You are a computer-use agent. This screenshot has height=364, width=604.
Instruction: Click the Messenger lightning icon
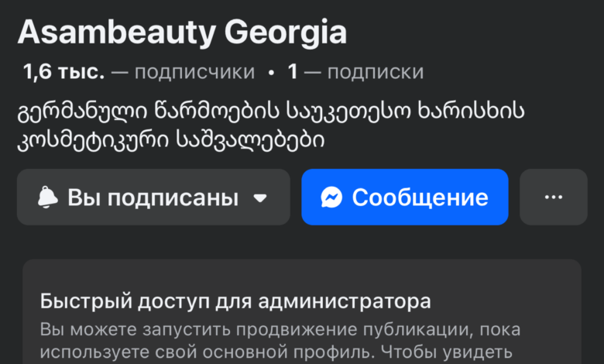(331, 197)
